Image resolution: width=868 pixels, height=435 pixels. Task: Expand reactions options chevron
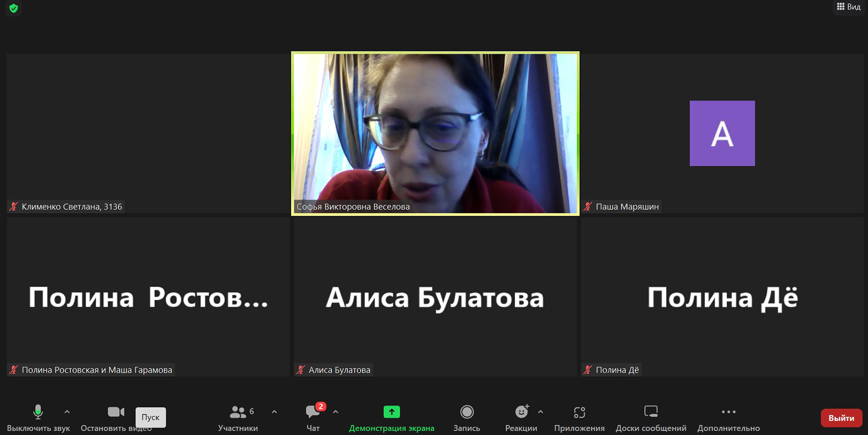pyautogui.click(x=541, y=412)
